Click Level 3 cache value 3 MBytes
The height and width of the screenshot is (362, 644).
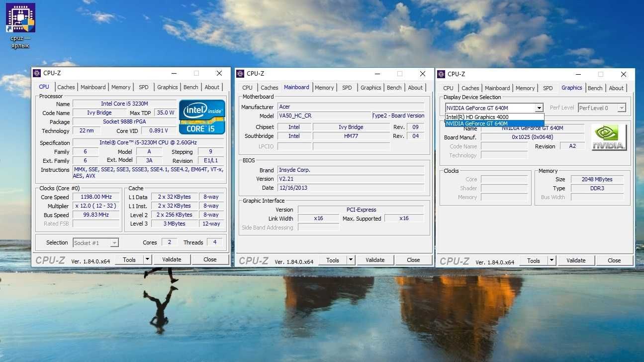click(x=175, y=224)
